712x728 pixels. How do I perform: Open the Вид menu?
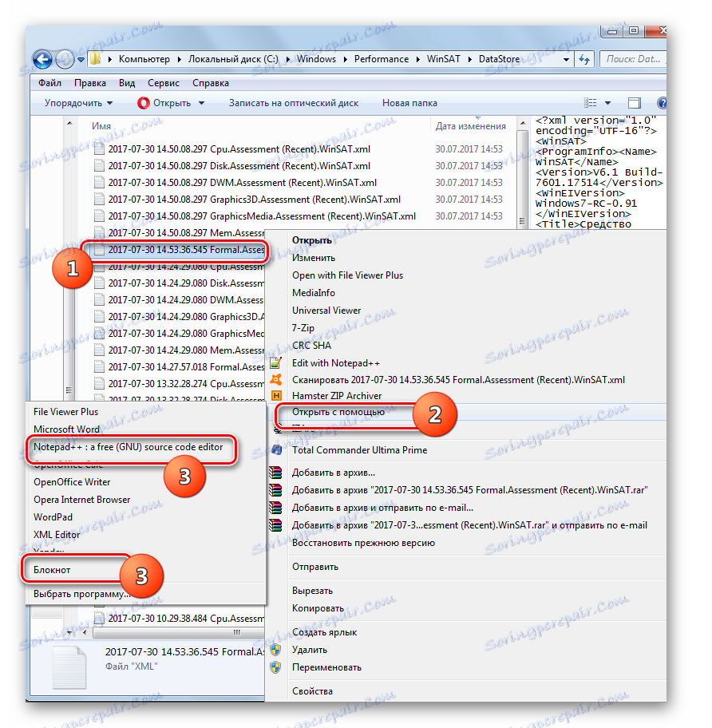click(x=127, y=83)
